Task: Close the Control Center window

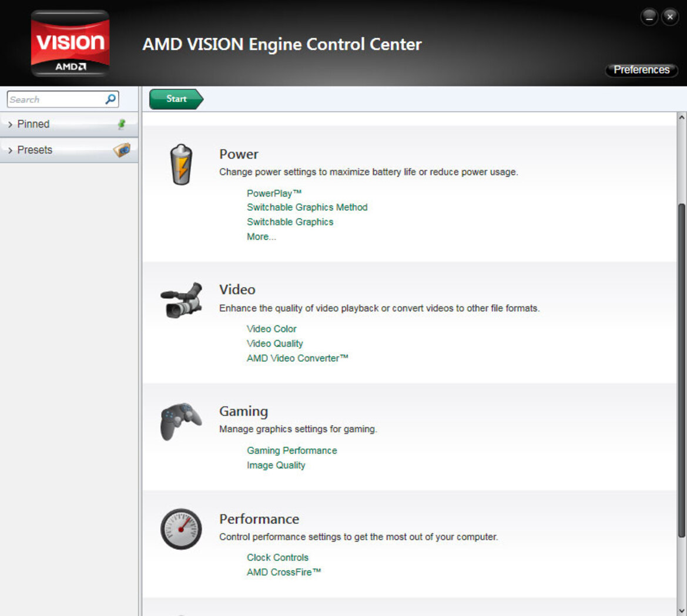Action: click(x=670, y=17)
